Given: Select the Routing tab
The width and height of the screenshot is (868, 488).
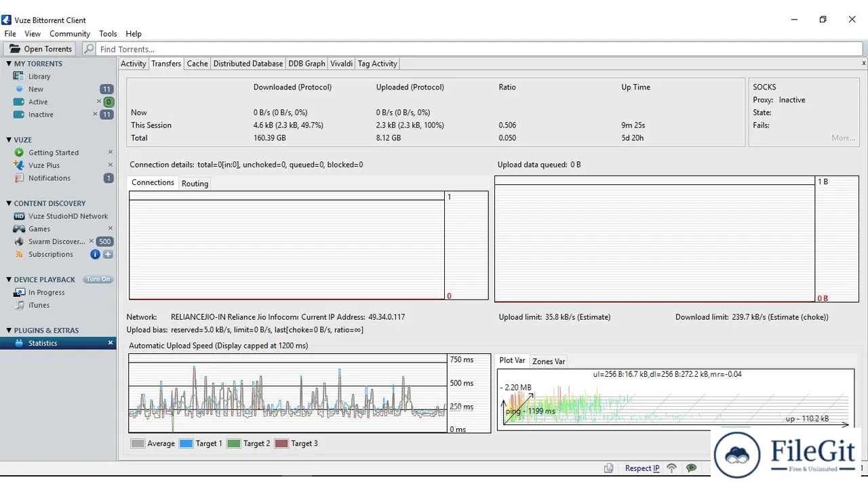Looking at the screenshot, I should (195, 184).
